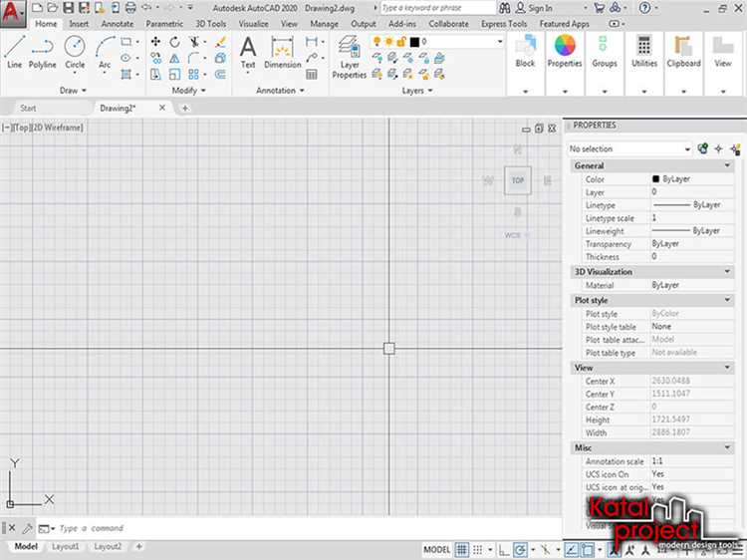This screenshot has height=560, width=747.
Task: Click the ByLayer color swatch in Properties
Action: (656, 179)
